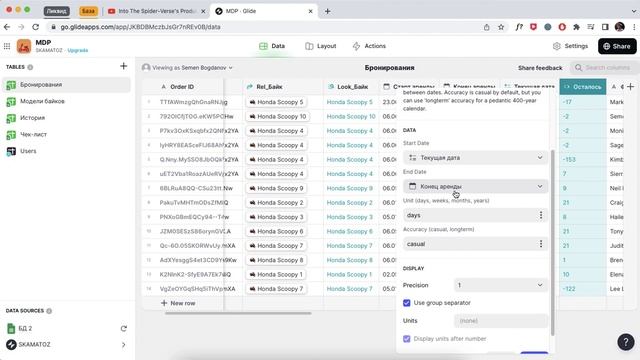Select the Users table

[67, 151]
